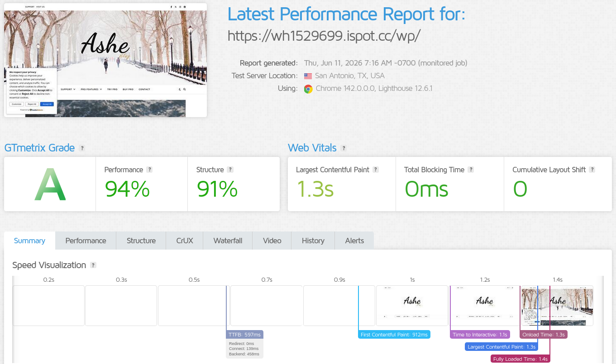
Task: Select the 0.5s filmstrip frame
Action: click(194, 305)
